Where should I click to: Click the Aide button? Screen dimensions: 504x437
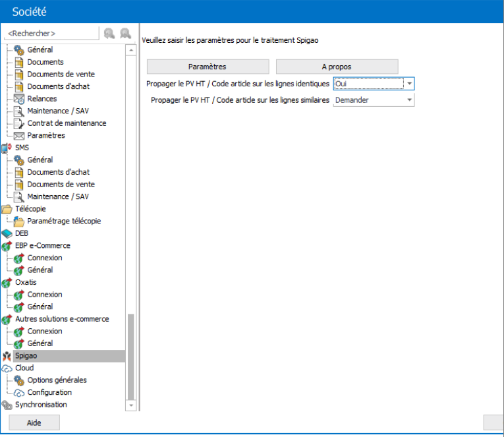34,422
